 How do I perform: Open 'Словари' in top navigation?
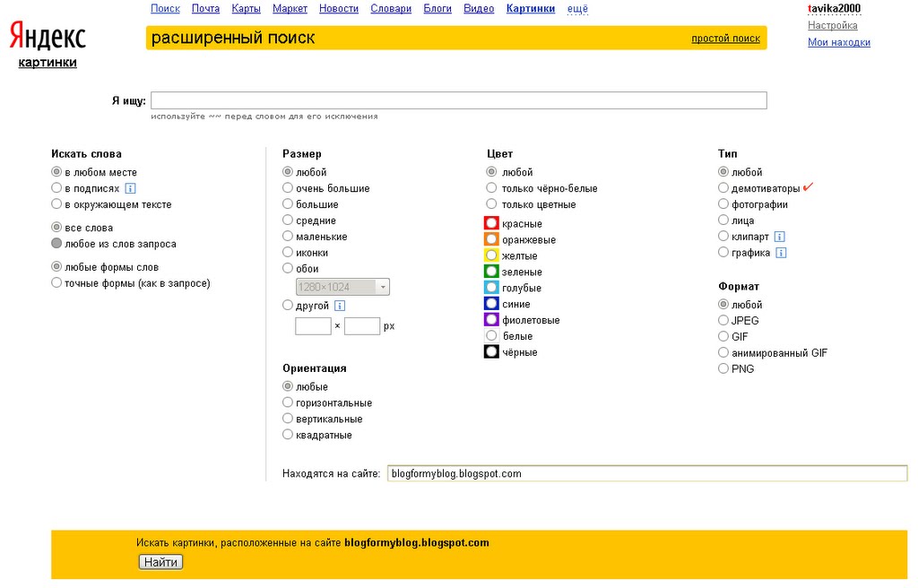point(391,9)
